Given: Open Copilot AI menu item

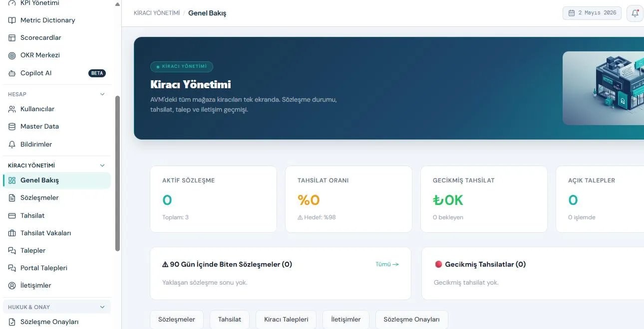Looking at the screenshot, I should (57, 73).
